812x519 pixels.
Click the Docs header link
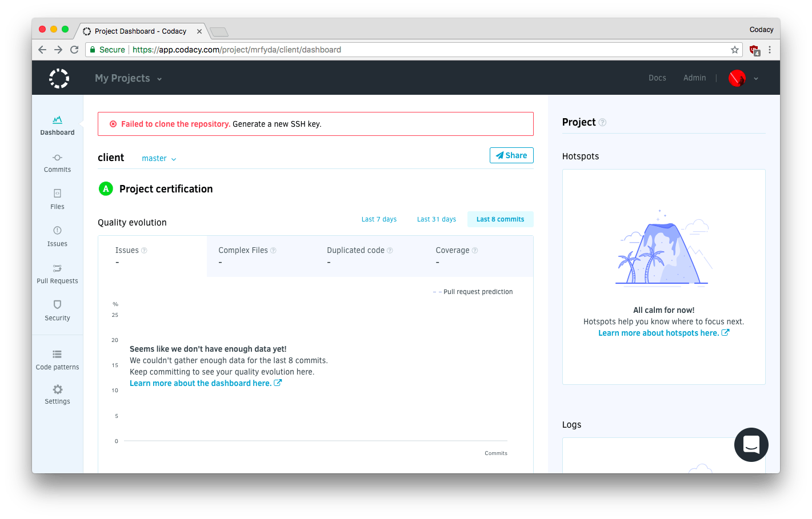[657, 78]
